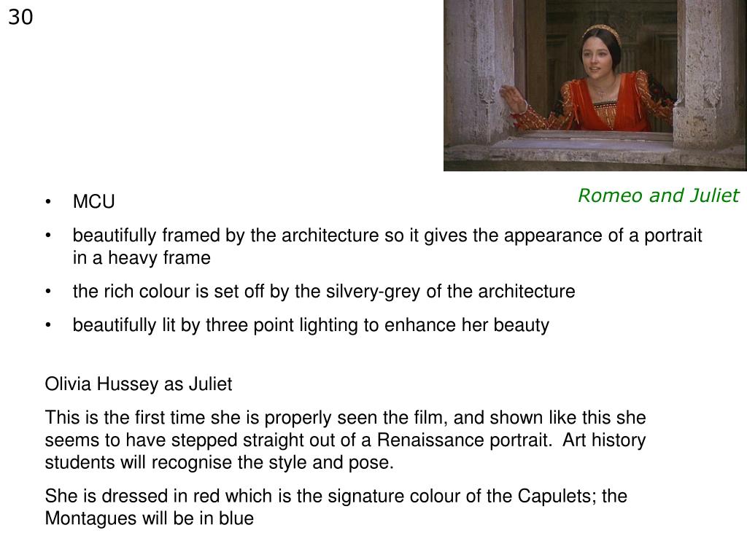Click the green Romeo and Juliet caption
747x560 pixels.
659,195
